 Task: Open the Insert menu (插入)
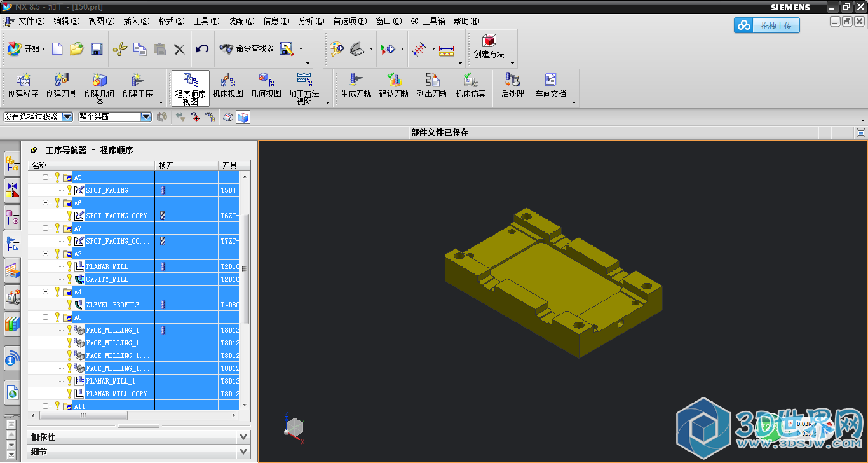click(x=137, y=21)
